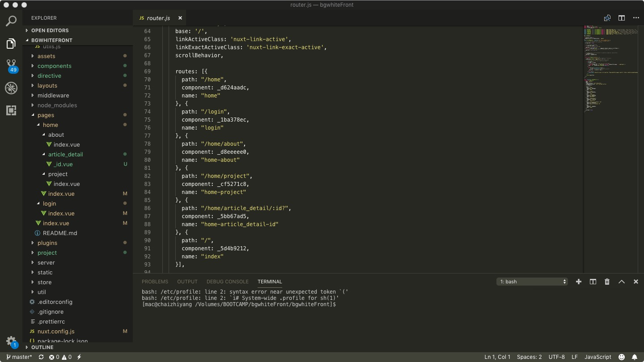Switch branch via master* indicator

coord(19,357)
